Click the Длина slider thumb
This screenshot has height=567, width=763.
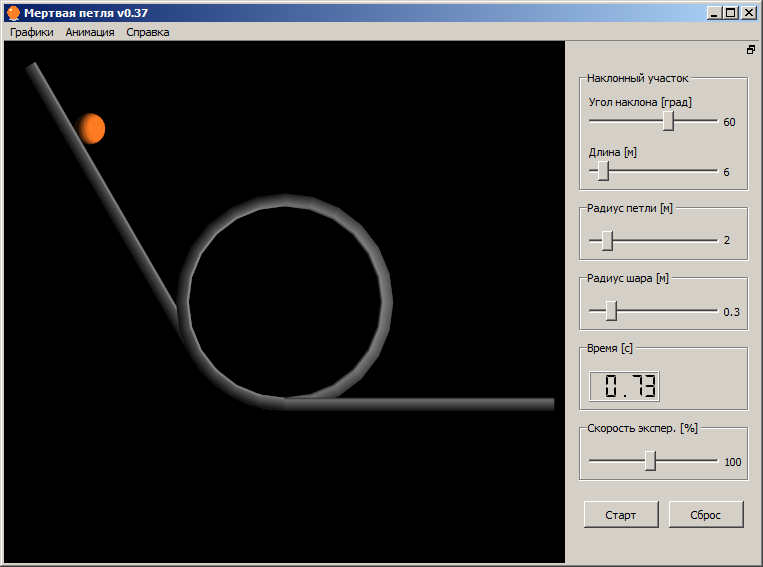point(603,171)
